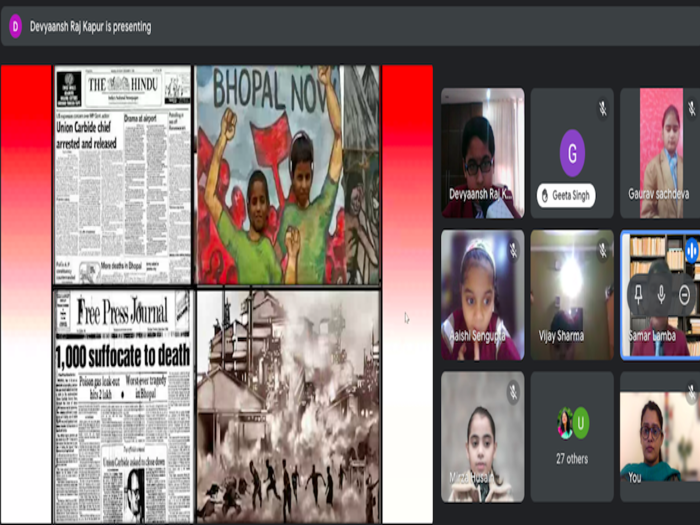Viewport: 700px width, 525px height.
Task: Click muted mic icon on Mirza Husain tile
Action: pos(513,392)
